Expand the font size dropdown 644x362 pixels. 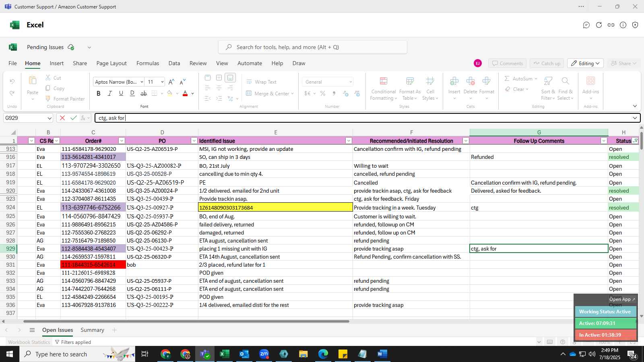coord(162,82)
